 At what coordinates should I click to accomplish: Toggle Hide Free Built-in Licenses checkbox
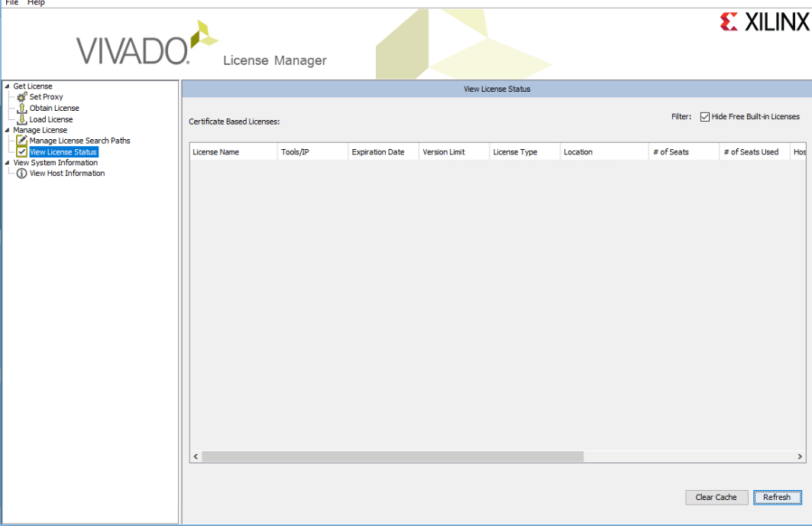click(x=705, y=117)
